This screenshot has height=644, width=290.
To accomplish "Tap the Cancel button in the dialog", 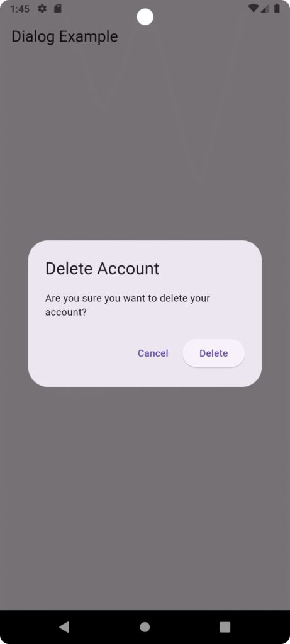I will (x=153, y=353).
